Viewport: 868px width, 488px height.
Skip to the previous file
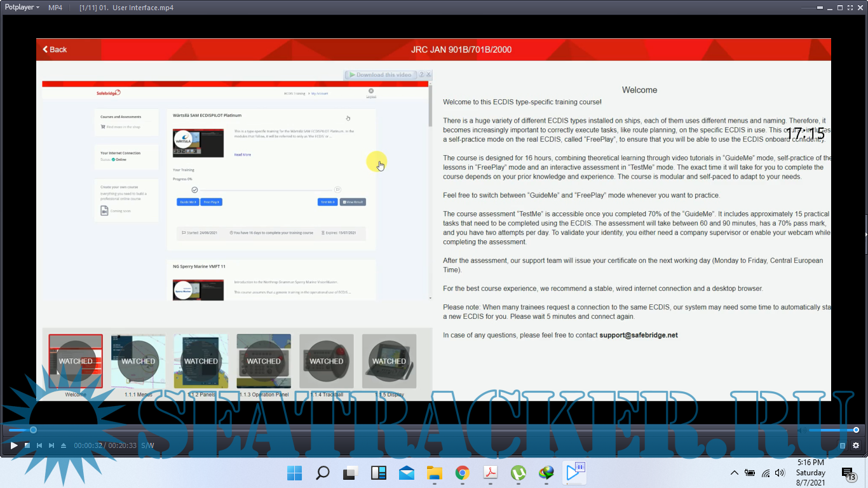tap(39, 445)
